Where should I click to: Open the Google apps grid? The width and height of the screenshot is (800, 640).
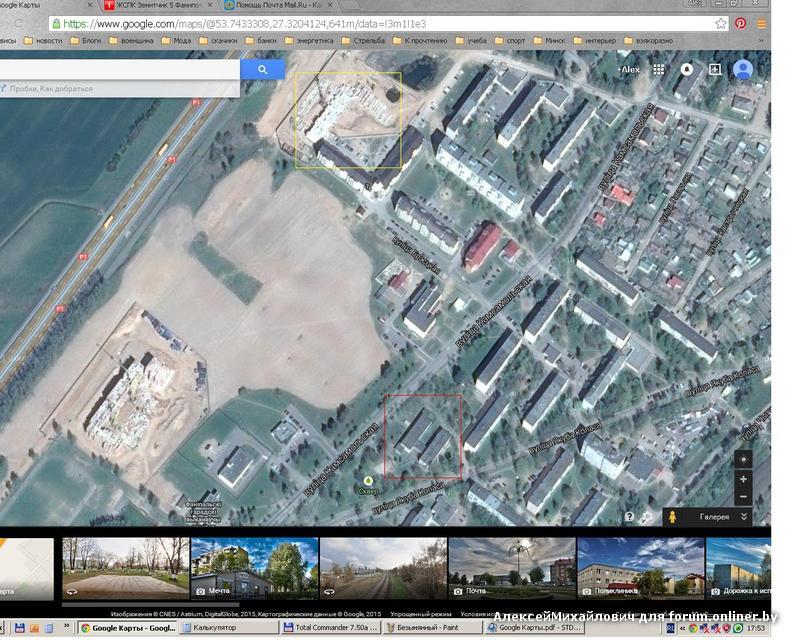pos(659,69)
